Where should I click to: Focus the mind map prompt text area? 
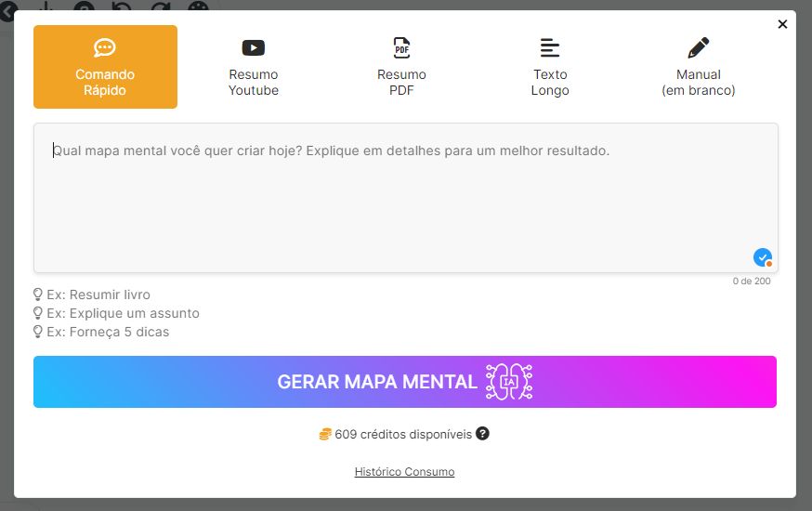click(x=405, y=198)
